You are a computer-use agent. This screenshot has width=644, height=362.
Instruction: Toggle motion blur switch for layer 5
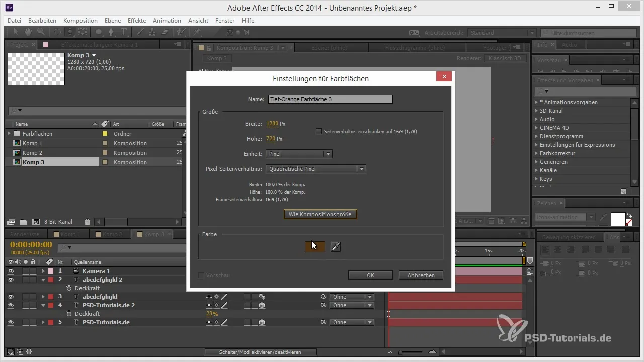247,322
